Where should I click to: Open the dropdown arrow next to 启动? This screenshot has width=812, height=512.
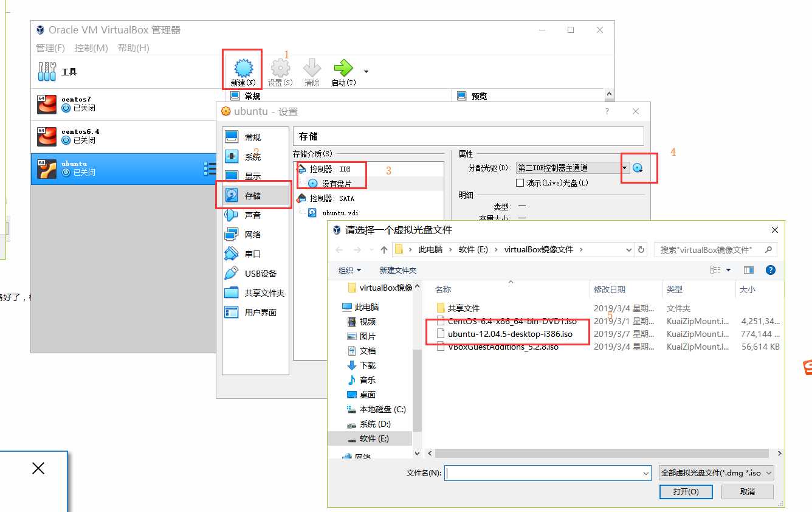click(366, 72)
